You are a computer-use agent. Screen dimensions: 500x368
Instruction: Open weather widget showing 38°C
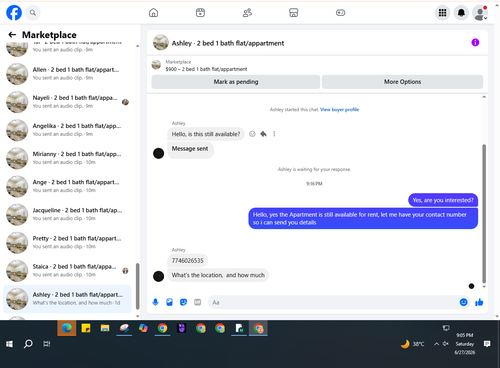[x=412, y=344]
